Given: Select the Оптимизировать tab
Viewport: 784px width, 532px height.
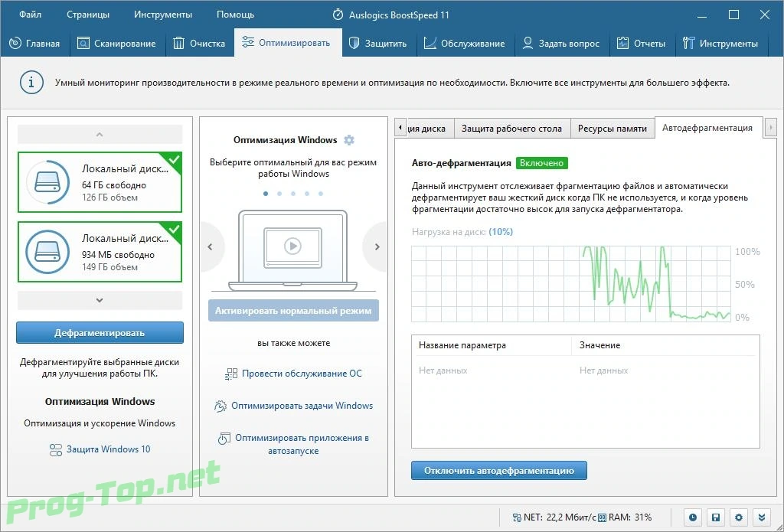Looking at the screenshot, I should pyautogui.click(x=288, y=43).
